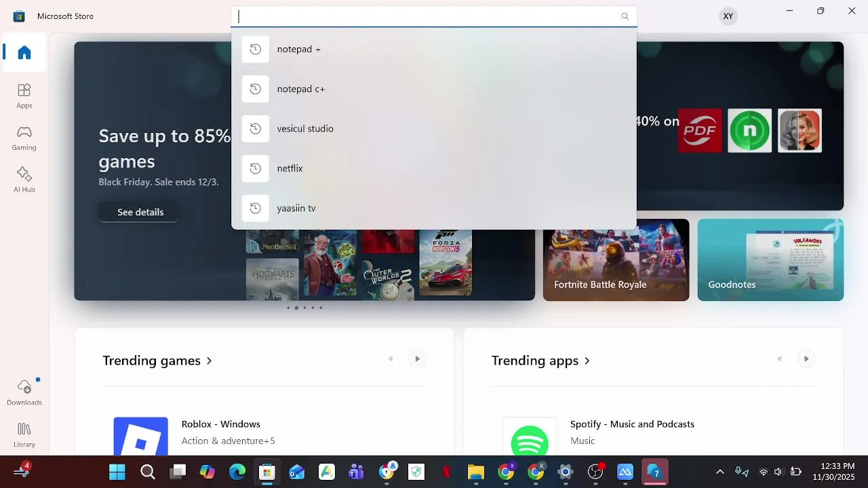This screenshot has width=868, height=488.
Task: Open Spotify - Music and Podcasts title
Action: click(632, 424)
